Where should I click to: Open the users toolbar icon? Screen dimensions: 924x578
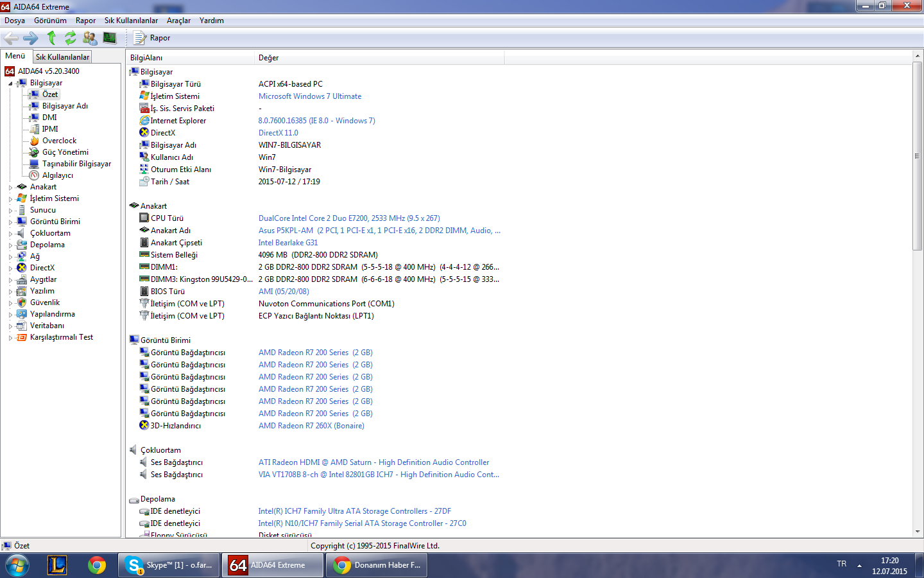tap(90, 38)
